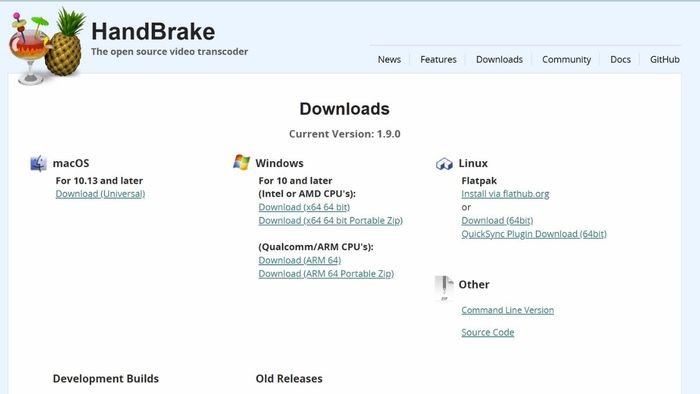Click the macOS section heading
The width and height of the screenshot is (700, 394).
(71, 163)
